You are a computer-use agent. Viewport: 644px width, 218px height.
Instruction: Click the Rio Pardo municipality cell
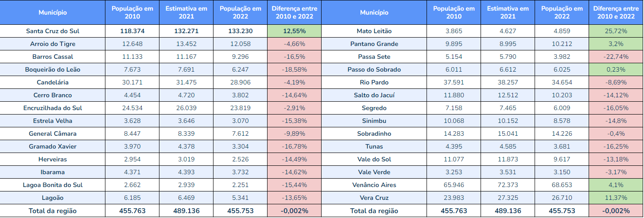[374, 82]
